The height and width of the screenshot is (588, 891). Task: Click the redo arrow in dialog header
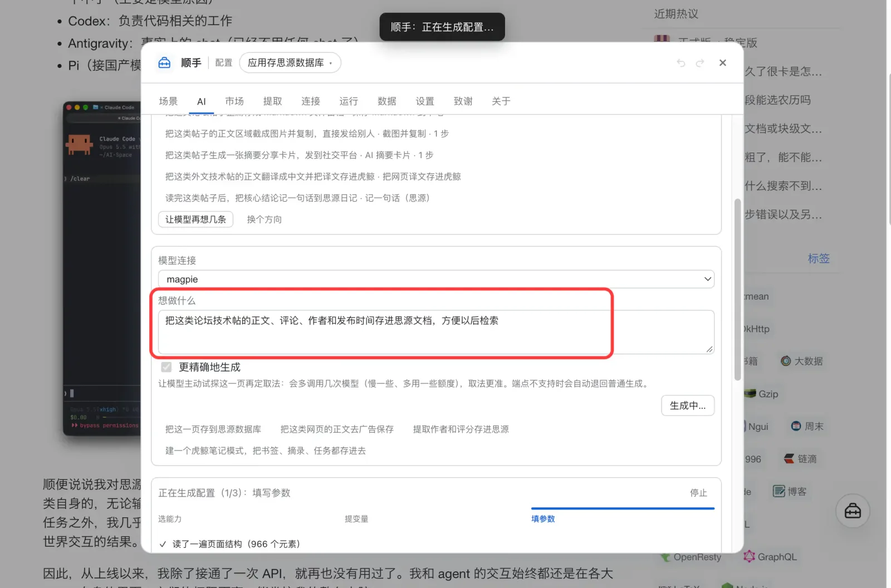tap(700, 63)
